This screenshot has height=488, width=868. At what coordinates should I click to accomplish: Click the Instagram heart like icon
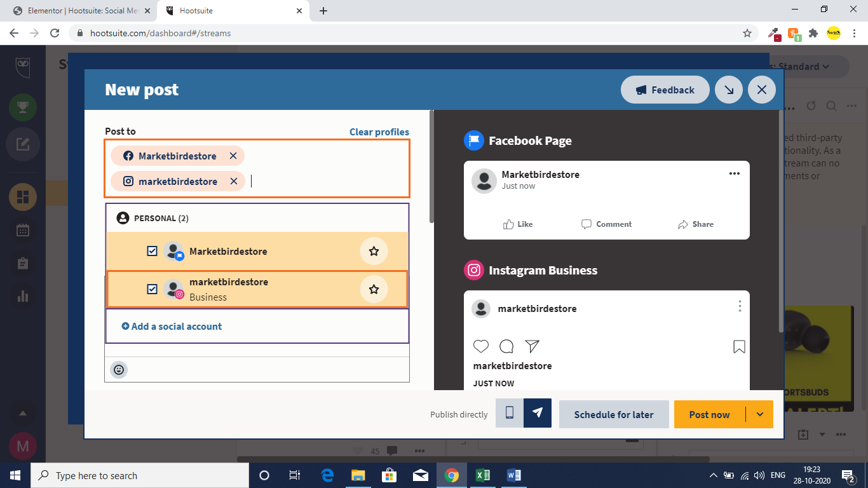481,346
